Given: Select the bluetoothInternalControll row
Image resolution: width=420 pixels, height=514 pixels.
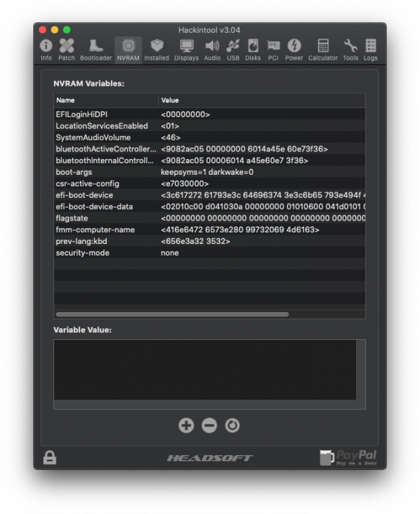Looking at the screenshot, I should pyautogui.click(x=210, y=160).
